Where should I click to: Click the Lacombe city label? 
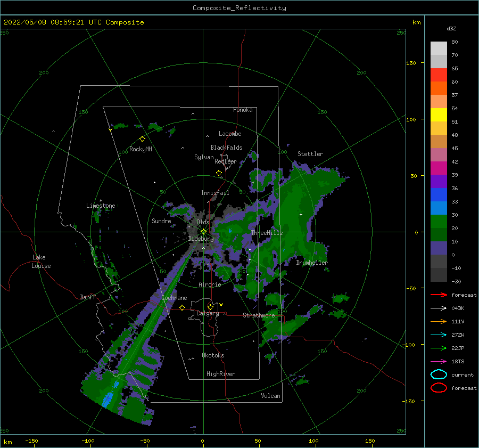pos(230,134)
